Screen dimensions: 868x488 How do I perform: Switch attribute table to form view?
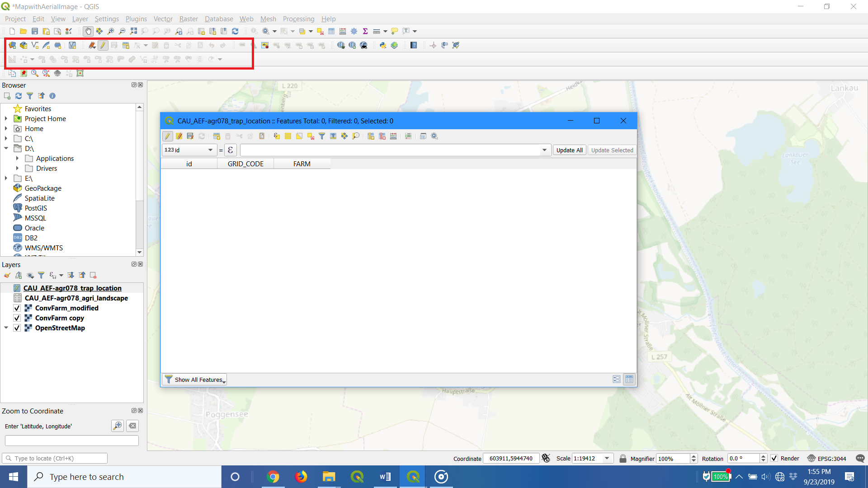coord(617,379)
